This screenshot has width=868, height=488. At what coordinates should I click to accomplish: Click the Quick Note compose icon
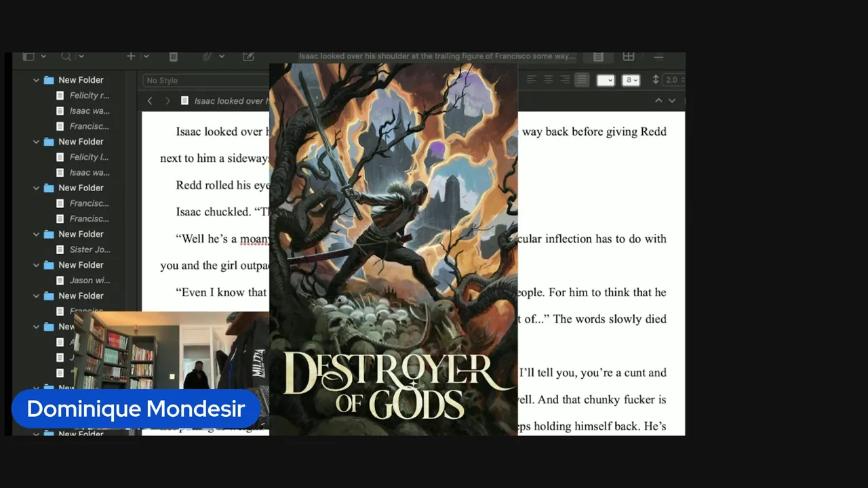click(x=249, y=56)
